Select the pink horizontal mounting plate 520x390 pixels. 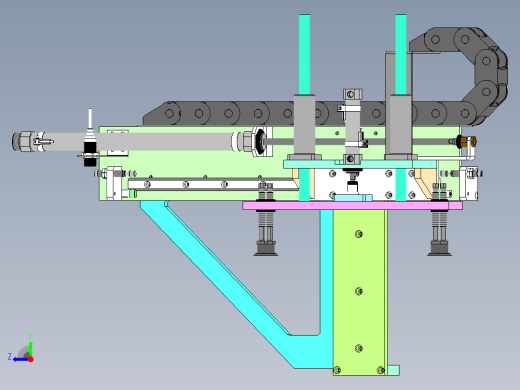352,205
